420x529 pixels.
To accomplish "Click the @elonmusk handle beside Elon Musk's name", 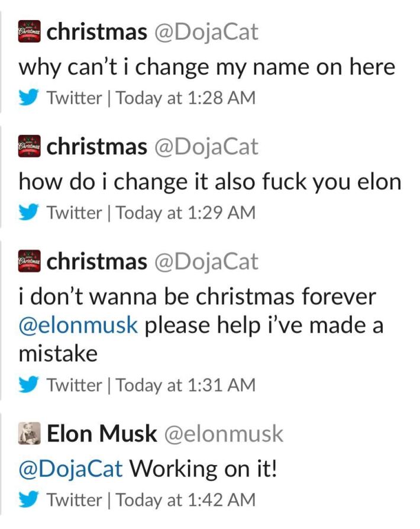I will (223, 434).
